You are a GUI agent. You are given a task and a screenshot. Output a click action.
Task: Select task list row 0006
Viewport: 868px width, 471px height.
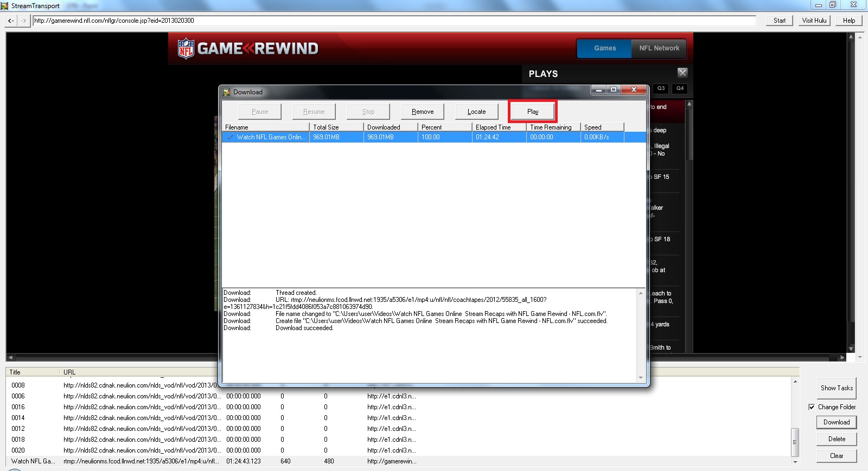pyautogui.click(x=399, y=396)
